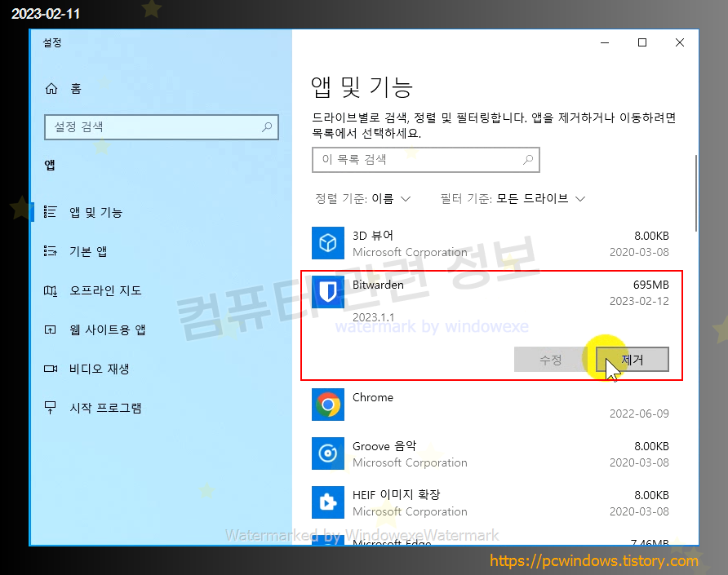This screenshot has height=575, width=728.
Task: Click the Groove 음악 app icon
Action: pyautogui.click(x=328, y=453)
